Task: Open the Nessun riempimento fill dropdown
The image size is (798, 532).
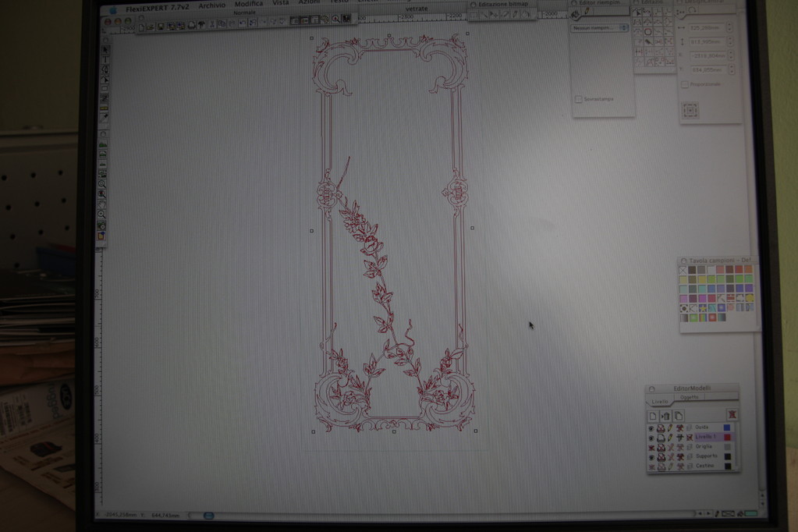Action: pos(600,28)
